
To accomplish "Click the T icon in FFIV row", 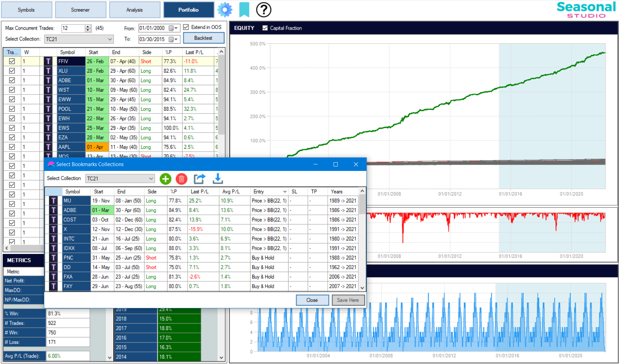I will coord(48,61).
